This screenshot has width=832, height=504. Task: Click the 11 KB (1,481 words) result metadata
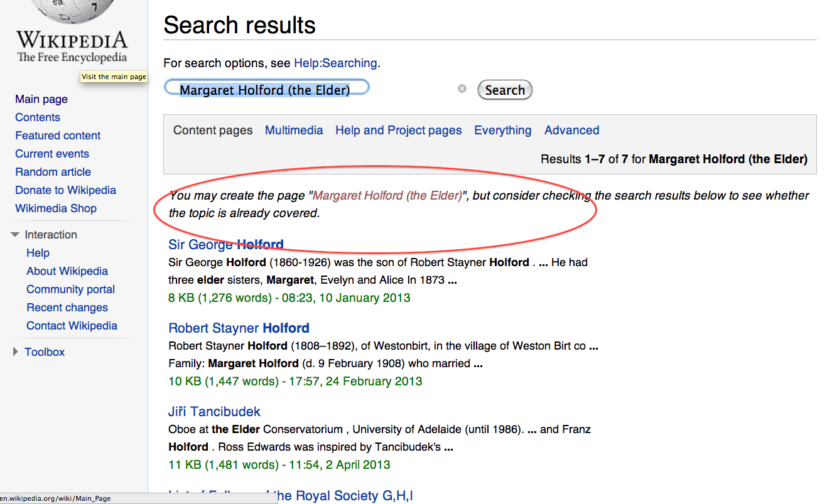point(279,465)
